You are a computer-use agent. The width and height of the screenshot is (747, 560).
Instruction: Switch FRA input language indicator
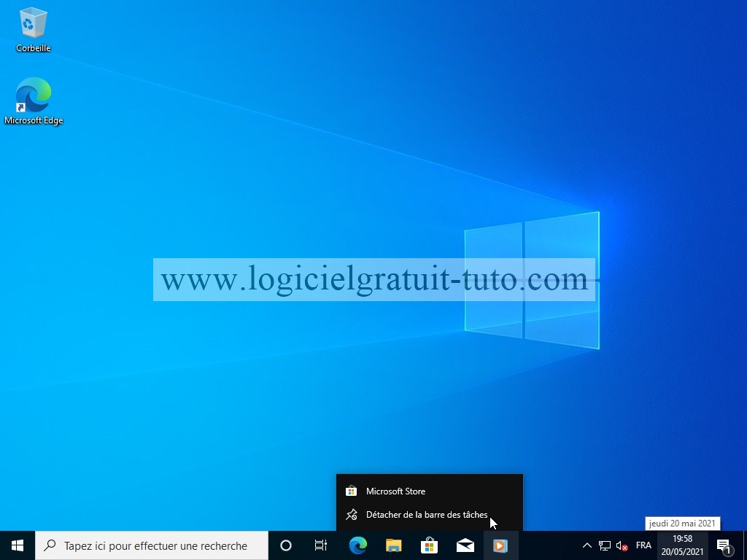coord(643,545)
